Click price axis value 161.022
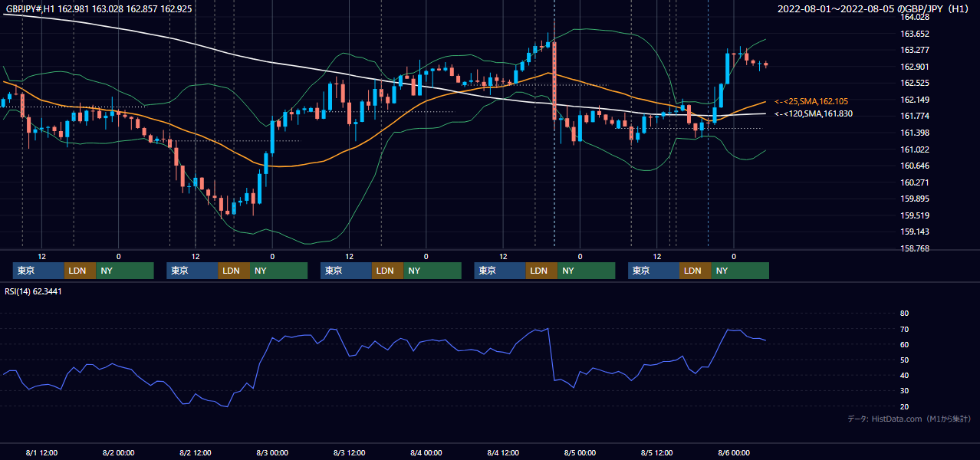 point(914,149)
